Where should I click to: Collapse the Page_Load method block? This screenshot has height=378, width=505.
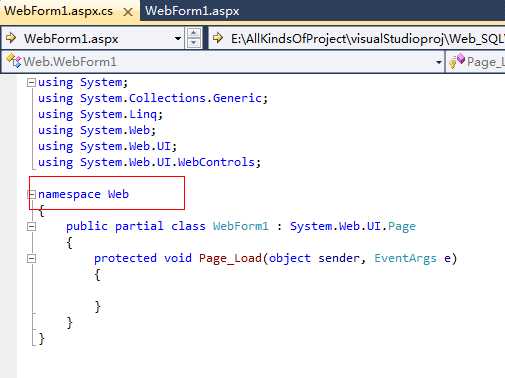point(31,258)
